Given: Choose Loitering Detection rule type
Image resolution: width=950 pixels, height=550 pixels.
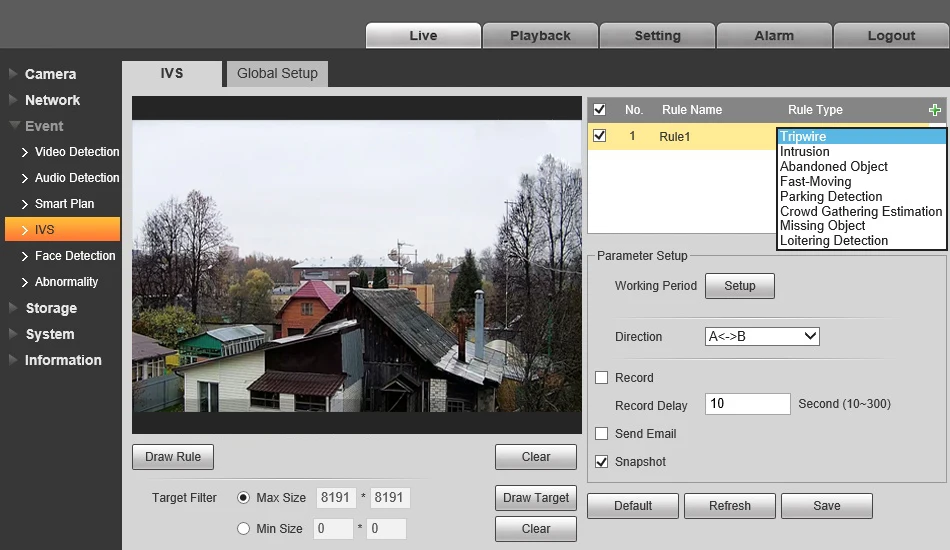Looking at the screenshot, I should coord(861,240).
